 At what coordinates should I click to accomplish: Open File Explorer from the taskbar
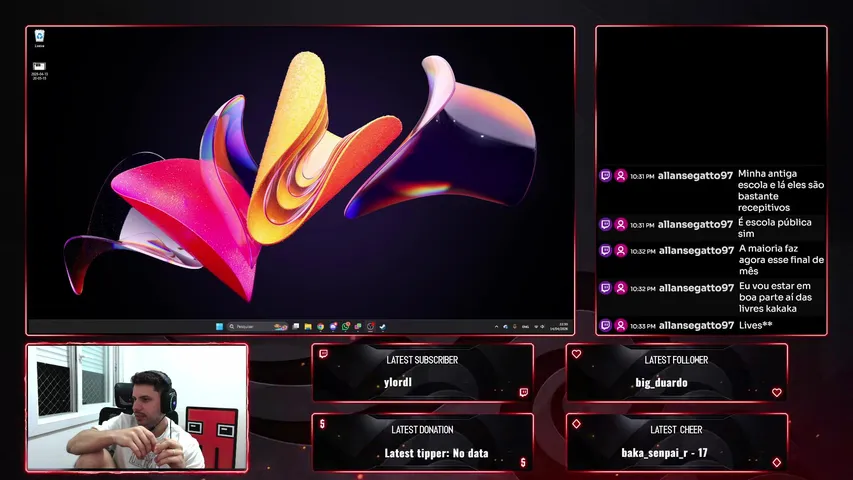308,327
